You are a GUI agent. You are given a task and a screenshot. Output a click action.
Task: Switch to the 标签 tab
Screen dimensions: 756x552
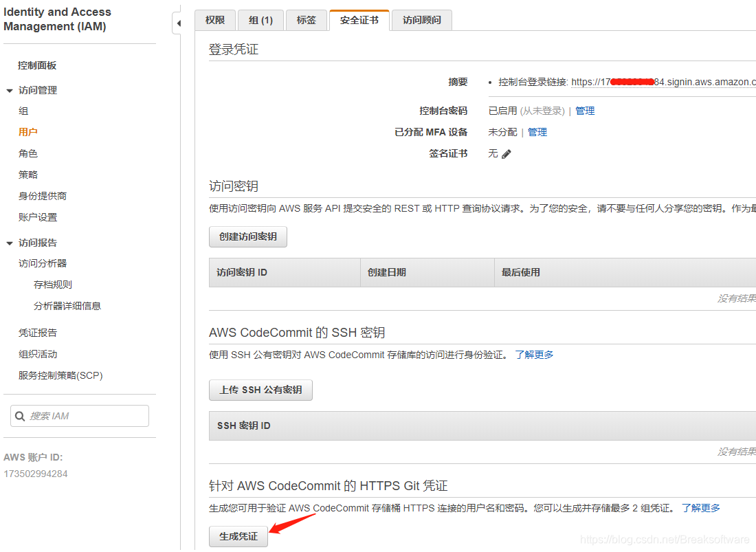(x=306, y=20)
